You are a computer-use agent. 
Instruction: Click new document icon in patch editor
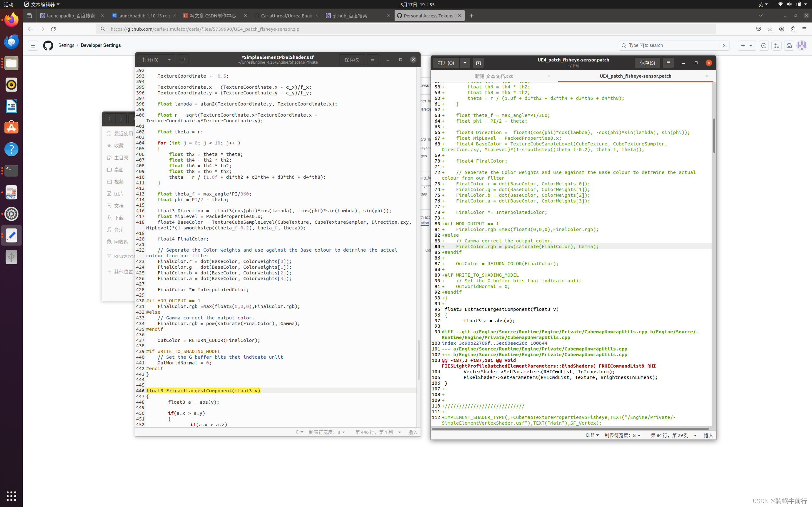(x=478, y=63)
